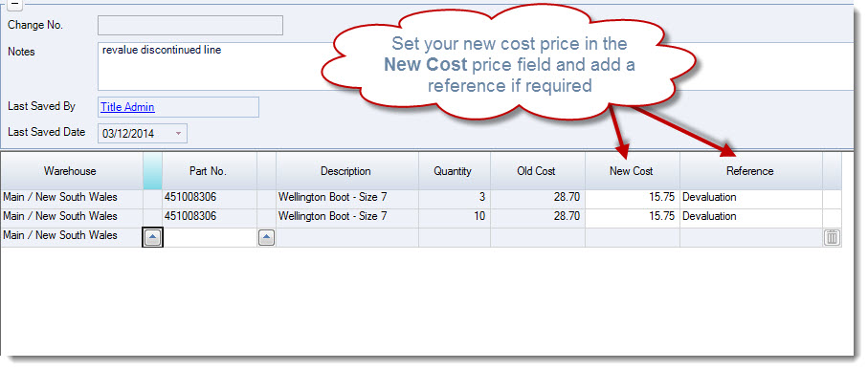Viewport: 868px width, 370px height.
Task: Click the Old Cost column header
Action: (537, 171)
